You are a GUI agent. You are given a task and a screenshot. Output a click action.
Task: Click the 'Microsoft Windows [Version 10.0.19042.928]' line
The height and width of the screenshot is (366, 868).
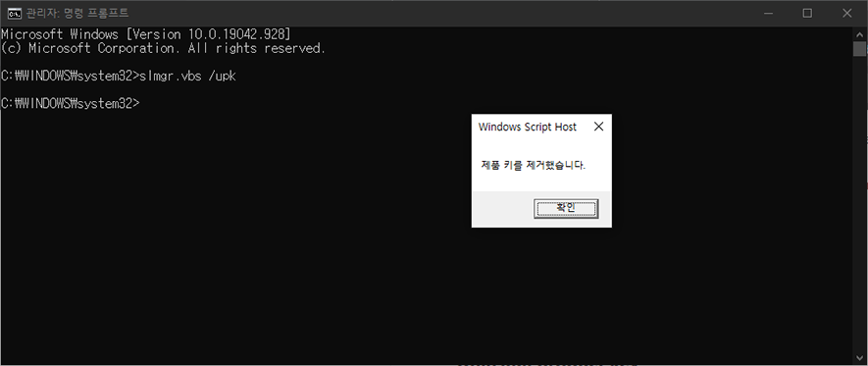(x=146, y=34)
